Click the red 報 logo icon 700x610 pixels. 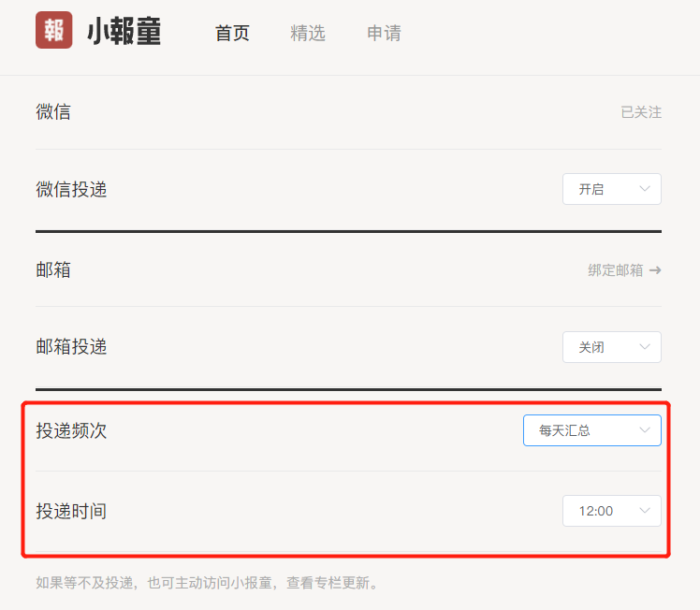[x=54, y=30]
